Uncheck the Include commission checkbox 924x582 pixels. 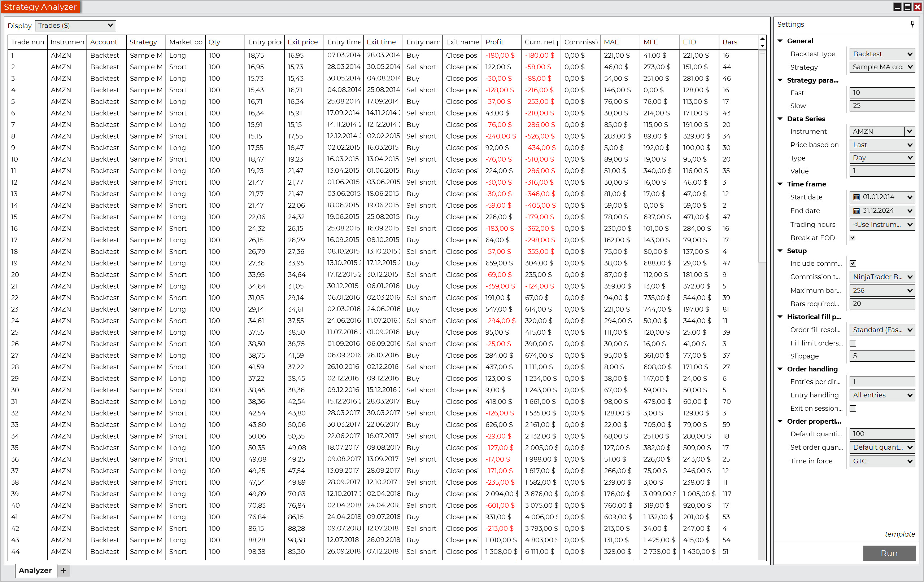point(853,263)
